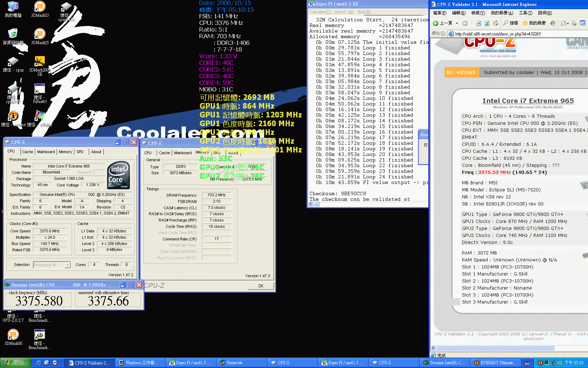Image resolution: width=588 pixels, height=368 pixels.
Task: Click the clock frequency 3375.580 readout
Action: point(39,301)
